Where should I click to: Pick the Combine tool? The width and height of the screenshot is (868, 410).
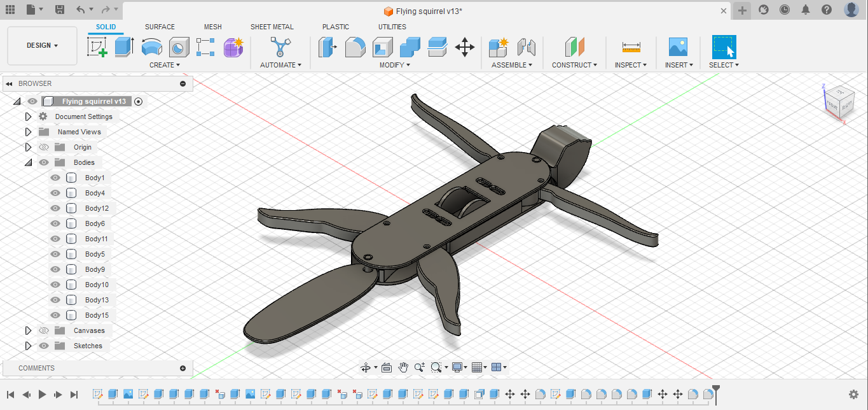pyautogui.click(x=410, y=47)
